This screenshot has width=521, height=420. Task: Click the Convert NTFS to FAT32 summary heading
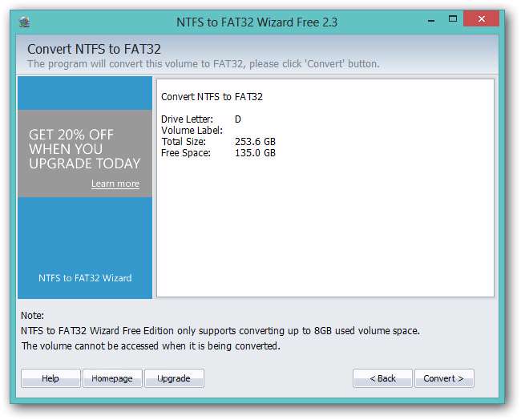(212, 97)
